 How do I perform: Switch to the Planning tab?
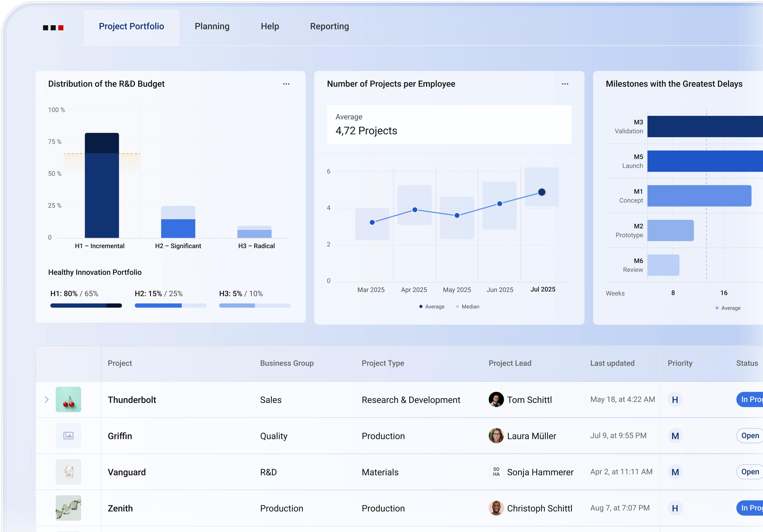click(212, 26)
